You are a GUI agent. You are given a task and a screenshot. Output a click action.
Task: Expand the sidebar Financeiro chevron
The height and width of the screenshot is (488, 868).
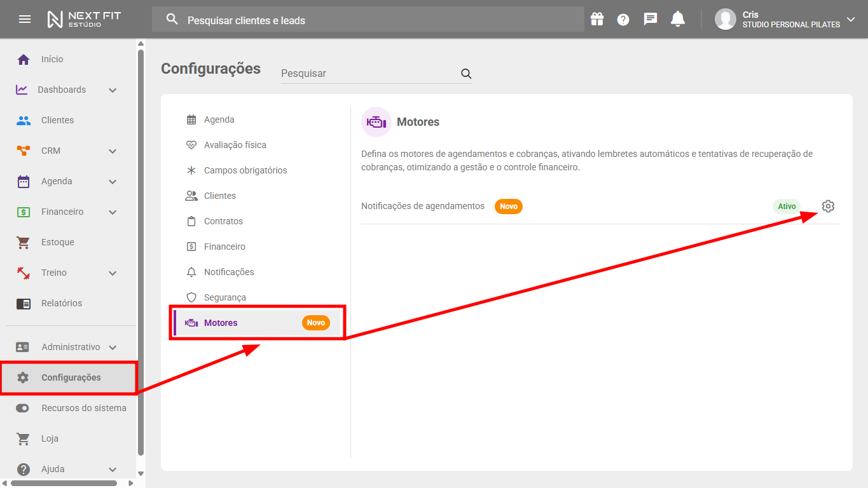coord(113,212)
